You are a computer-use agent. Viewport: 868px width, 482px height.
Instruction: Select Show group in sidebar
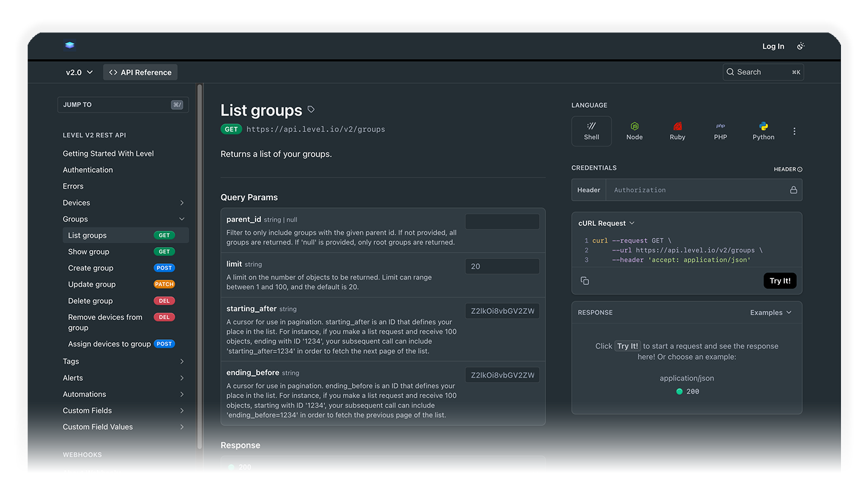[x=125, y=252]
